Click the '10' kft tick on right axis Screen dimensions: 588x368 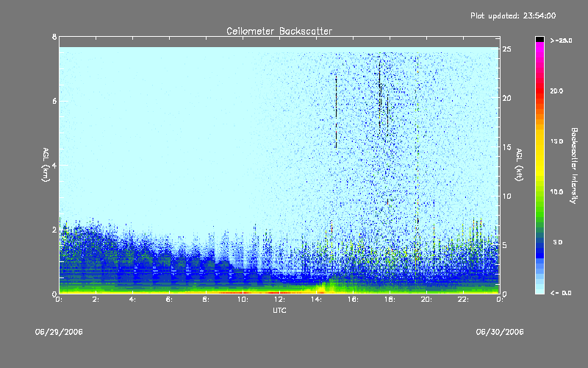click(507, 196)
